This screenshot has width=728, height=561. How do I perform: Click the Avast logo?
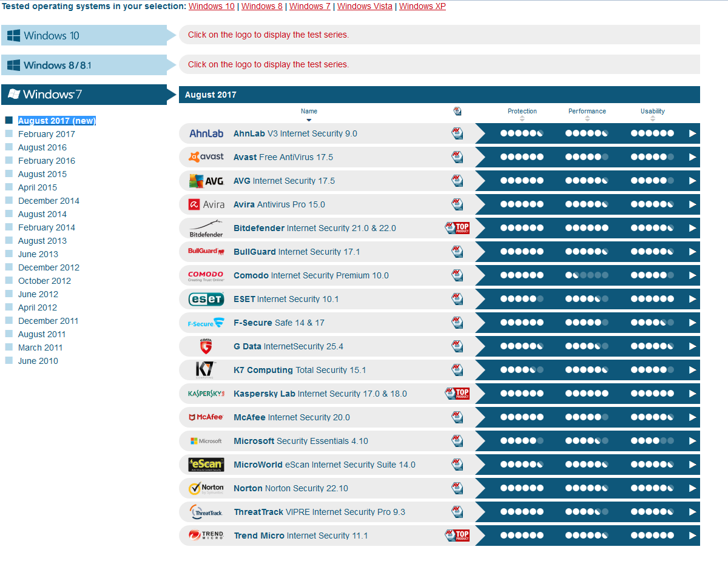[206, 157]
